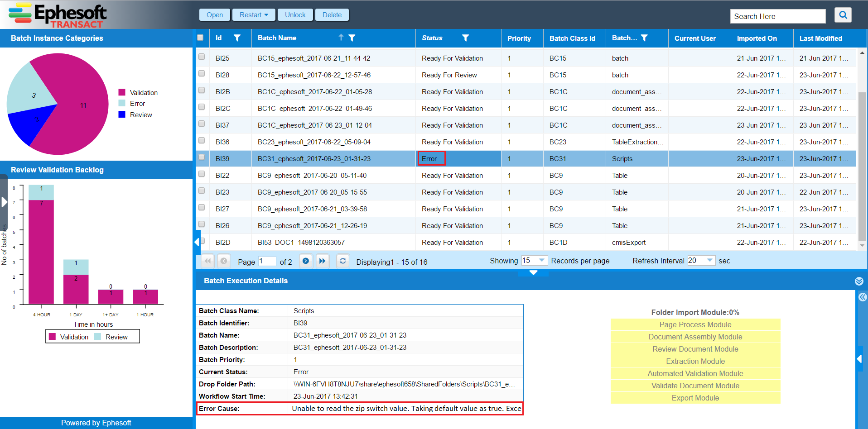Collapse left panel with blue arrow

coord(197,242)
